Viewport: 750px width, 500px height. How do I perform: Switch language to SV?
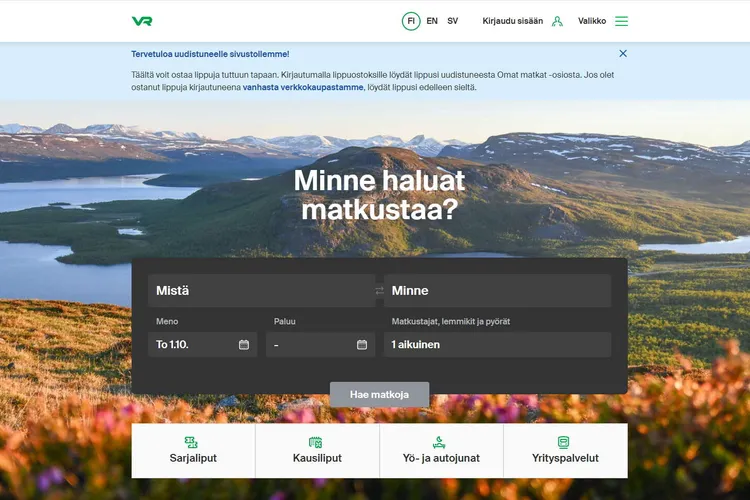(453, 21)
